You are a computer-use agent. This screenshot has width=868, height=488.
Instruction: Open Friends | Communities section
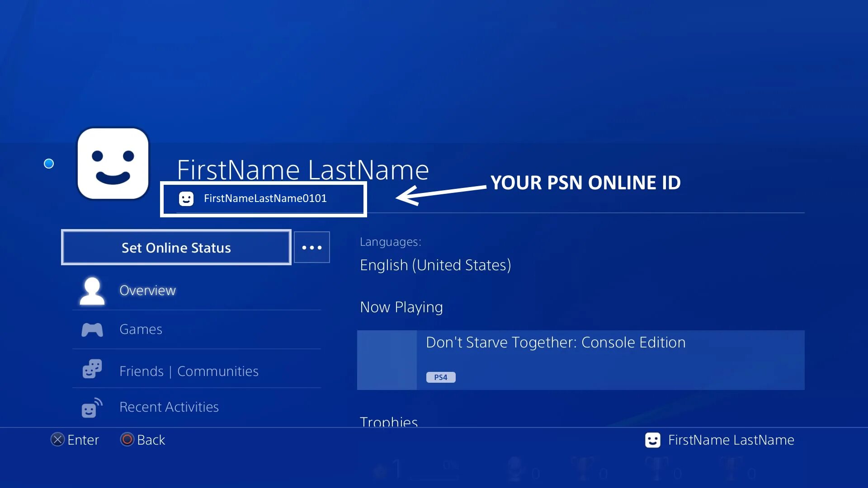(x=189, y=371)
